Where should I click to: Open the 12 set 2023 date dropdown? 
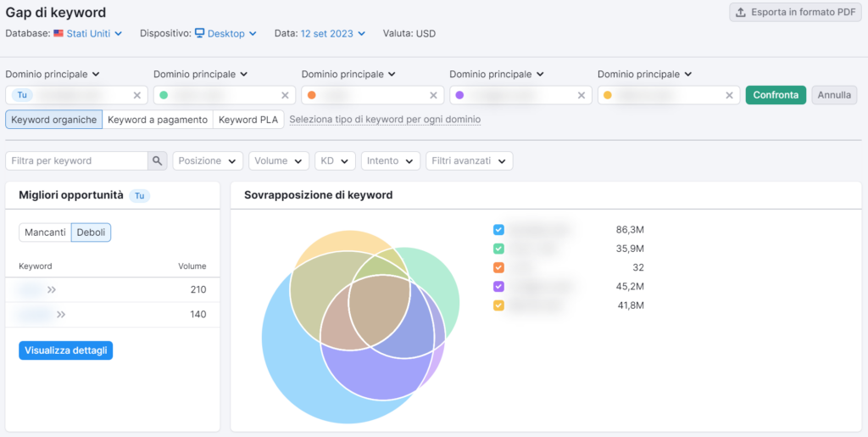point(332,33)
